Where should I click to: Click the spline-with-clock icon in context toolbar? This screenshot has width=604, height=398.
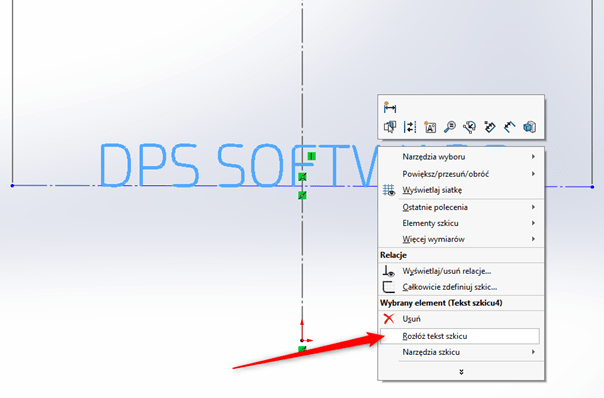point(470,127)
